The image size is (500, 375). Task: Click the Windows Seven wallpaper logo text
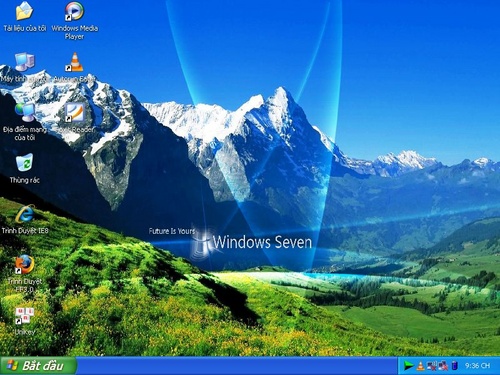click(262, 242)
